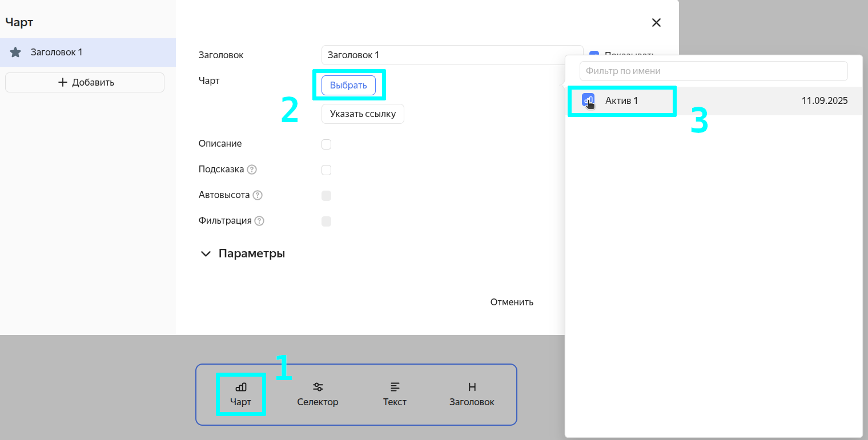868x440 pixels.
Task: Click the star icon beside Заголовок 1
Action: pos(16,53)
